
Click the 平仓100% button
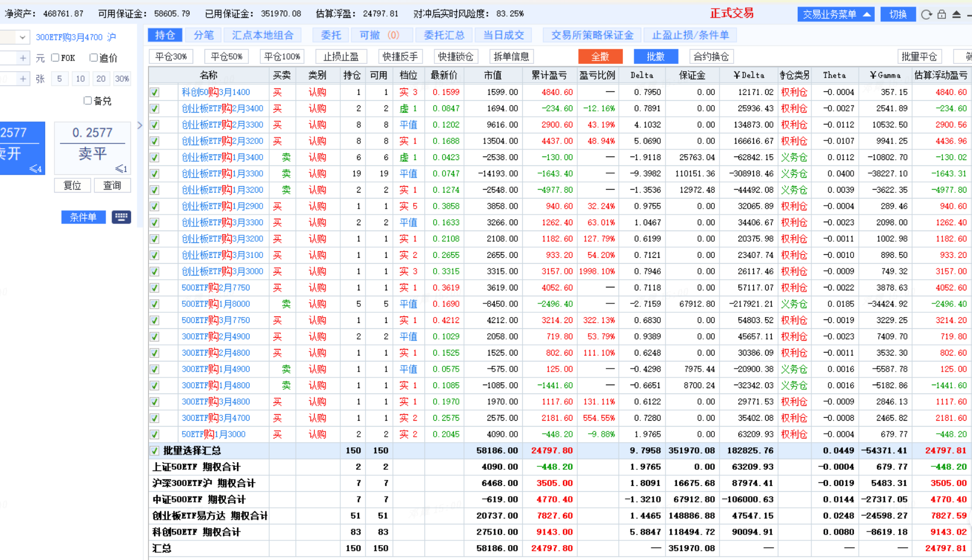[x=282, y=57]
